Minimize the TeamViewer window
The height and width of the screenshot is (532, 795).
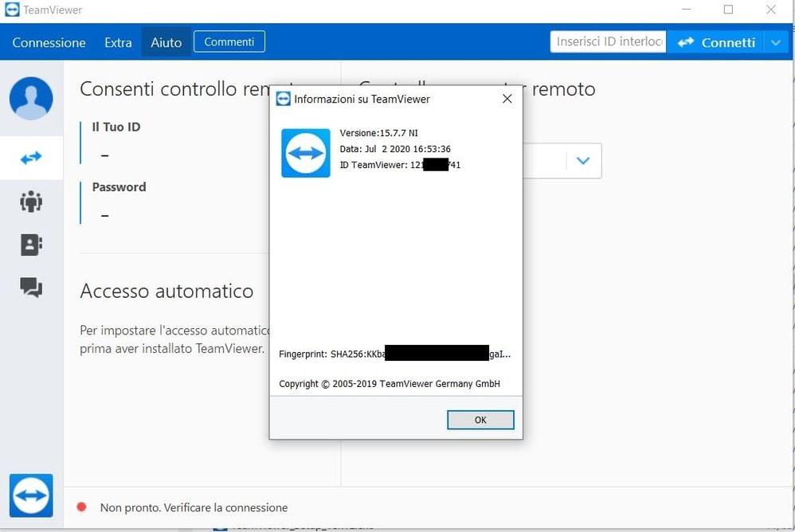click(x=687, y=10)
